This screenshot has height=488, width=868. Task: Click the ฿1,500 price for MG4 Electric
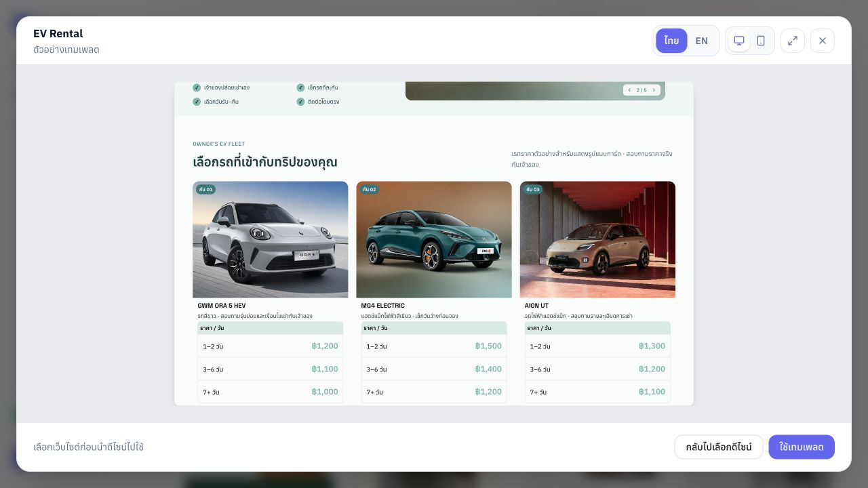[488, 346]
